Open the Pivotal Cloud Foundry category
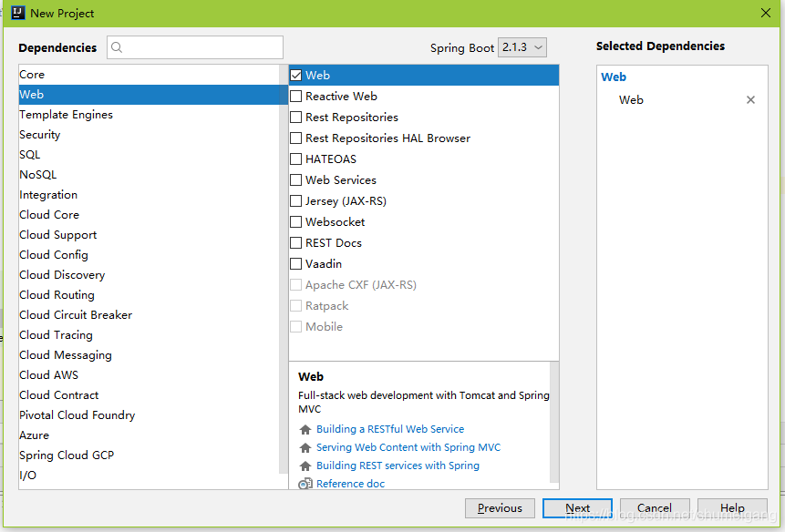Image resolution: width=785 pixels, height=532 pixels. point(150,414)
